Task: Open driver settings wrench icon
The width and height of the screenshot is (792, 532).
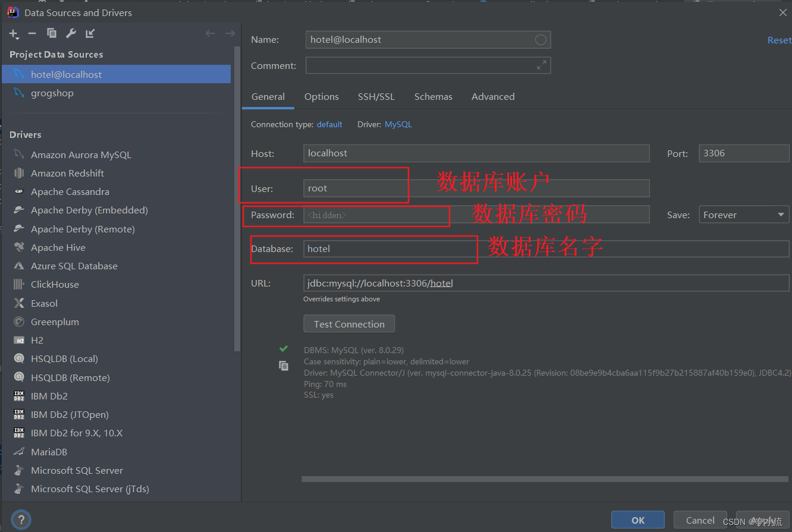Action: click(x=70, y=33)
